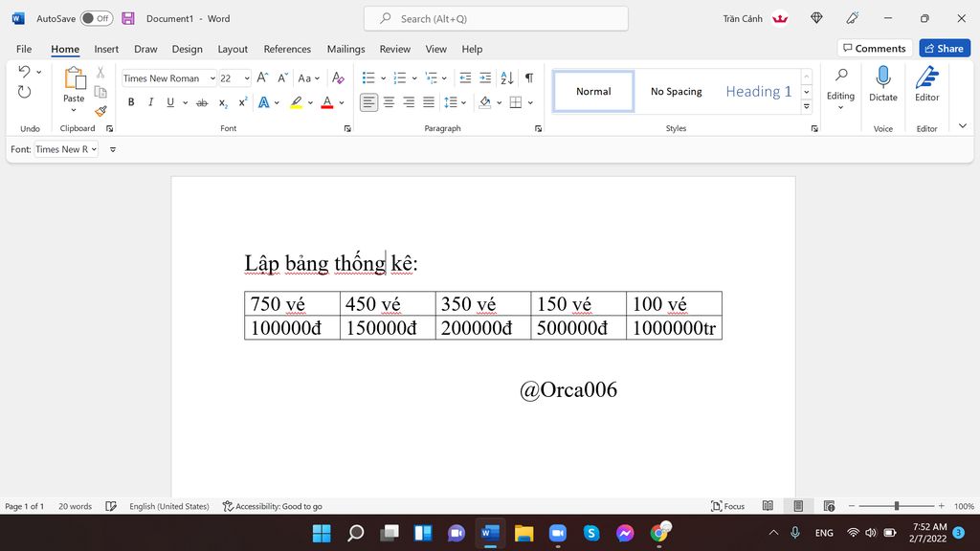Open Windows Start menu
This screenshot has height=551, width=980.
(322, 533)
